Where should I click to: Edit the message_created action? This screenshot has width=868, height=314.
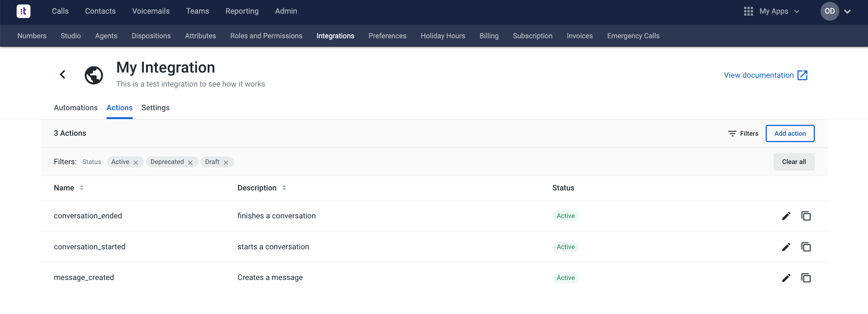[x=786, y=278]
